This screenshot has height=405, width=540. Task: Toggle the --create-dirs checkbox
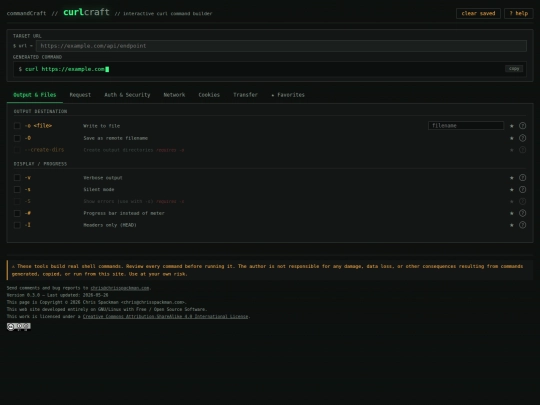[x=17, y=150]
